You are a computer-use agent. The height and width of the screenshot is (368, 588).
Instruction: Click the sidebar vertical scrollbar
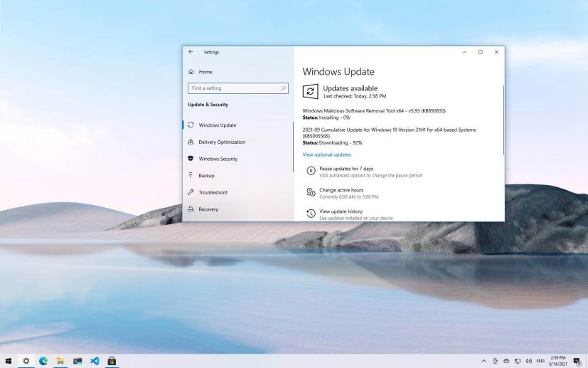(293, 147)
